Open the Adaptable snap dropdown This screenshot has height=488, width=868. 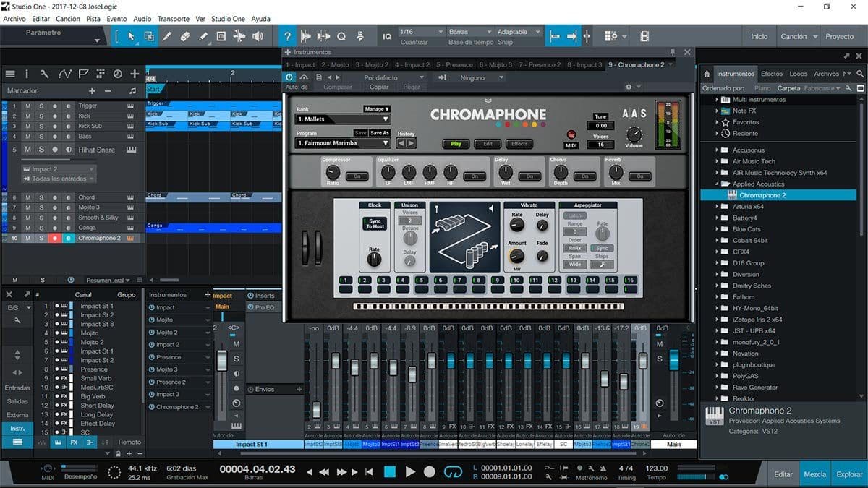518,32
